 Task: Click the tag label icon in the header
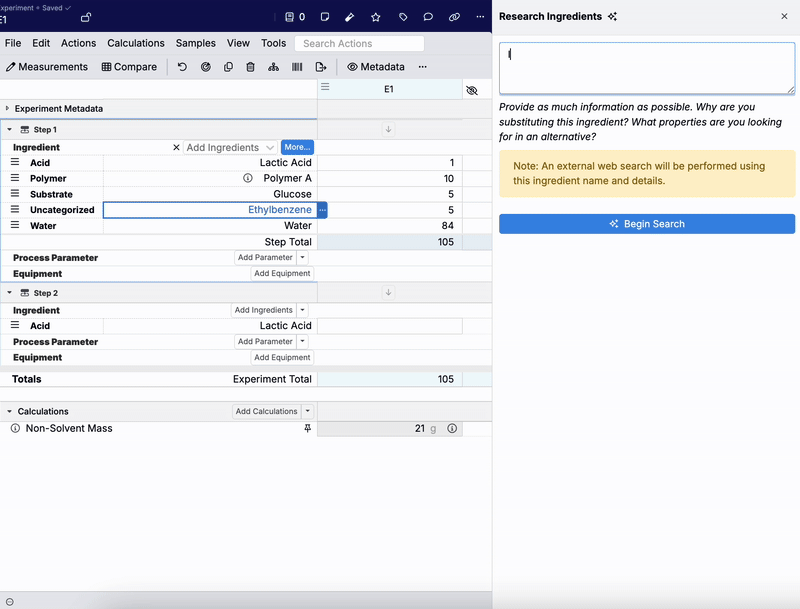403,17
